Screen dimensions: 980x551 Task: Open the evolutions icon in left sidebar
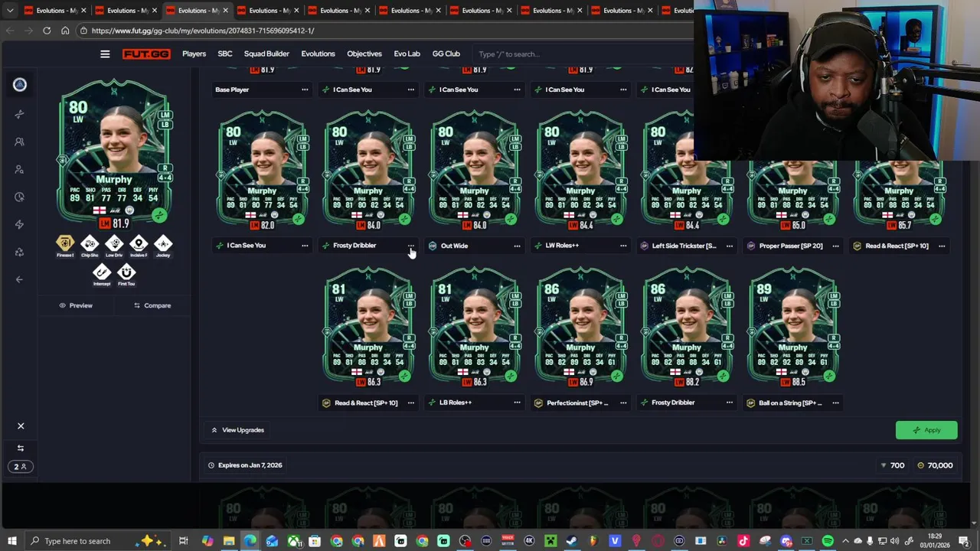click(x=20, y=114)
